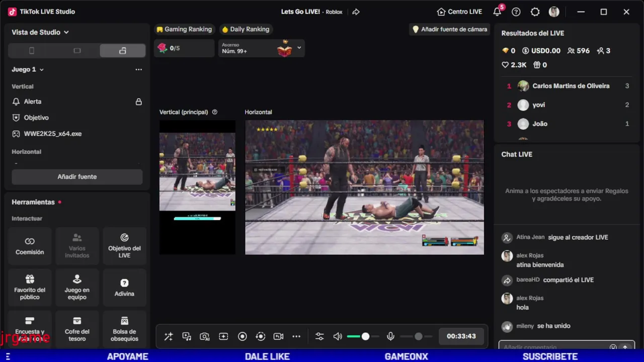Adjust the microphone volume slider
644x362 pixels.
coord(416,336)
